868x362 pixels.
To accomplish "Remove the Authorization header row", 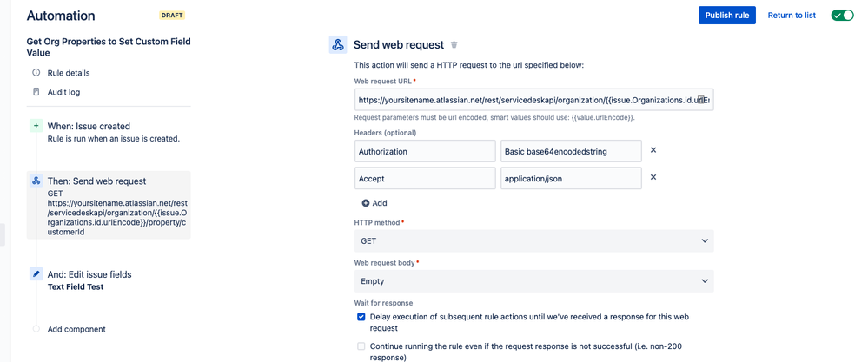I will (653, 150).
